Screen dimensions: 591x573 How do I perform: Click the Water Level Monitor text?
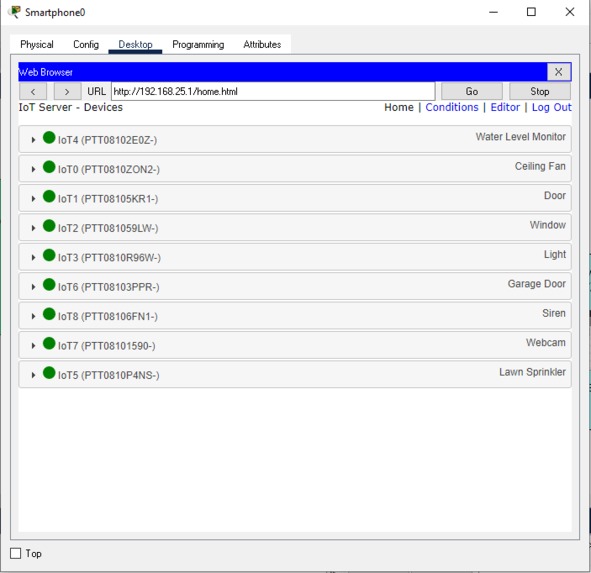pyautogui.click(x=521, y=137)
